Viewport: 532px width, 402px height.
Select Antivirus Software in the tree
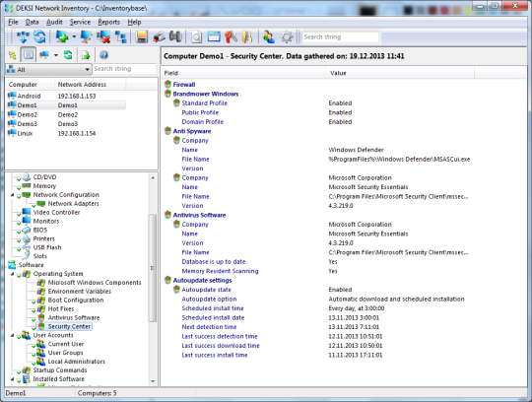point(74,317)
